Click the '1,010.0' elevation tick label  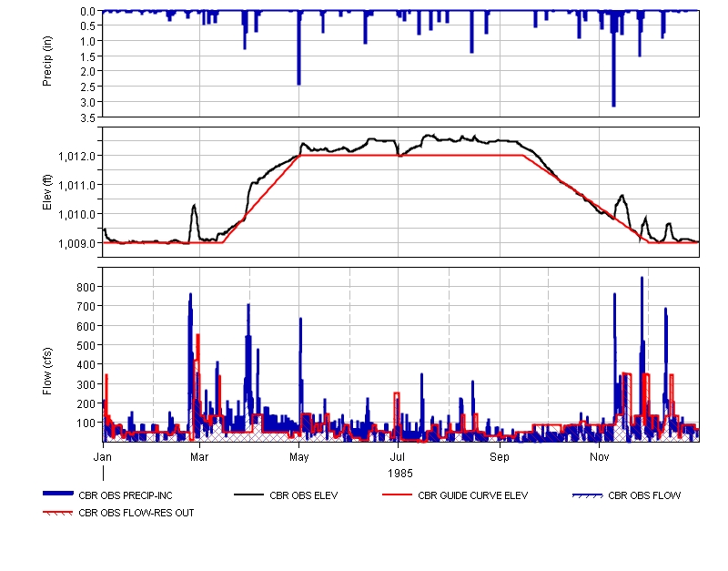click(x=77, y=215)
